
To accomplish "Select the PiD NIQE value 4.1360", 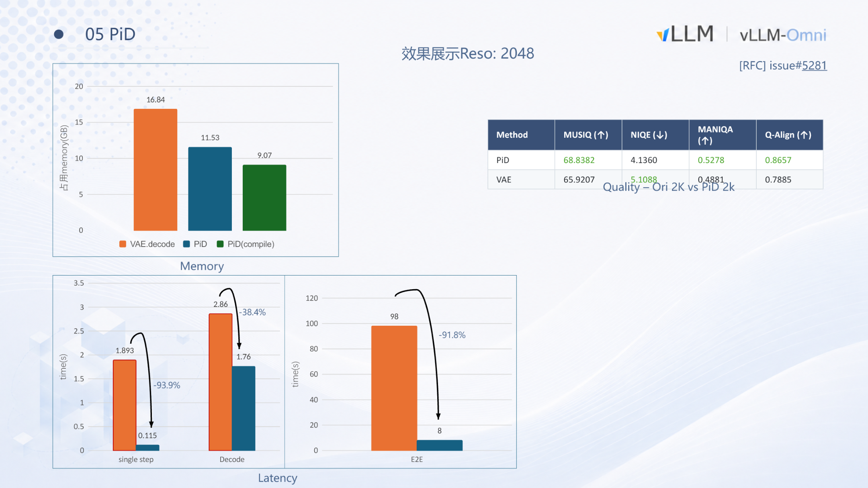I will pyautogui.click(x=644, y=160).
